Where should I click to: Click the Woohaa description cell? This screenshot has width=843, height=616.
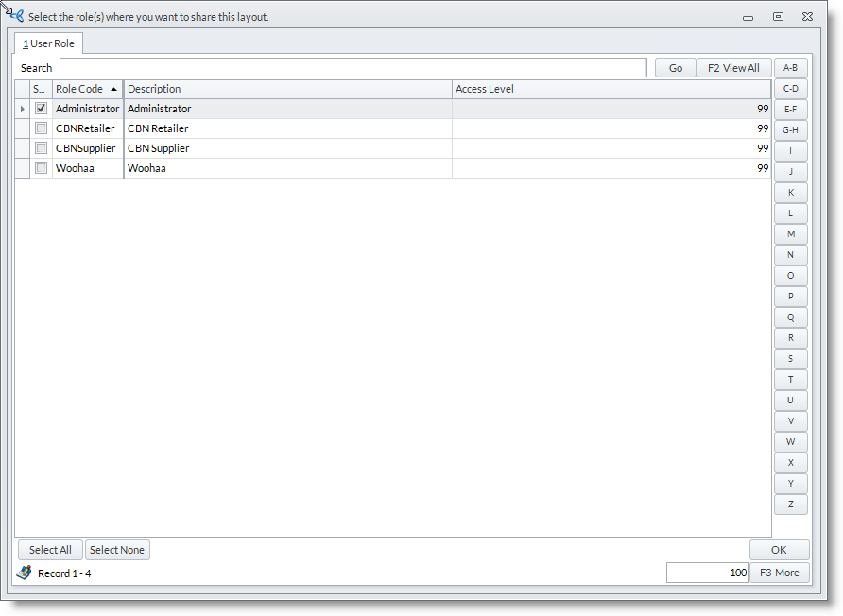287,168
